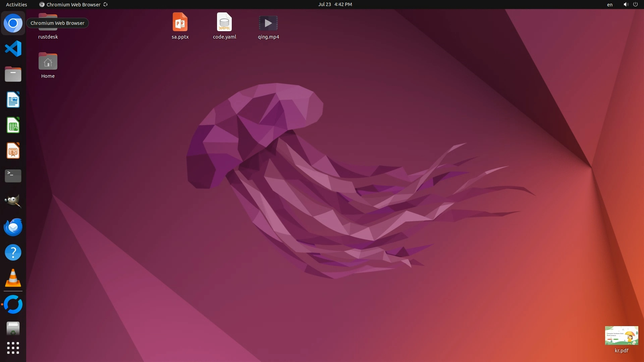Launch Chromium Web Browser from dock
This screenshot has width=644, height=362.
pyautogui.click(x=13, y=23)
